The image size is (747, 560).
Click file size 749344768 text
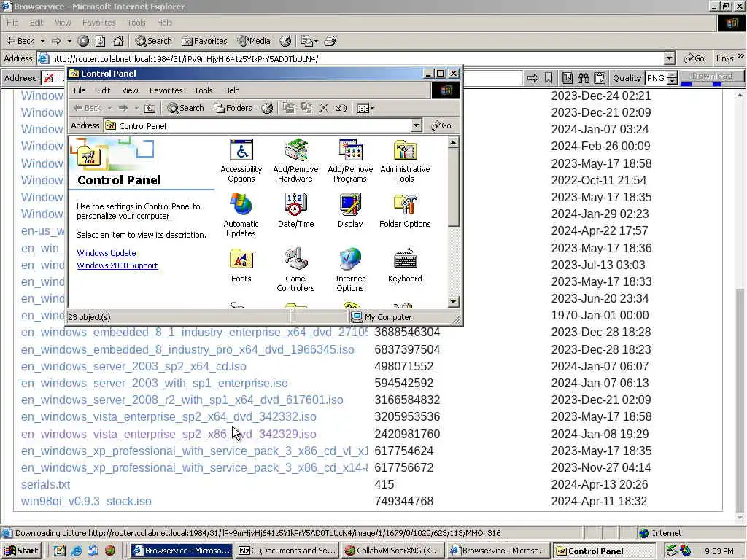[x=403, y=501]
